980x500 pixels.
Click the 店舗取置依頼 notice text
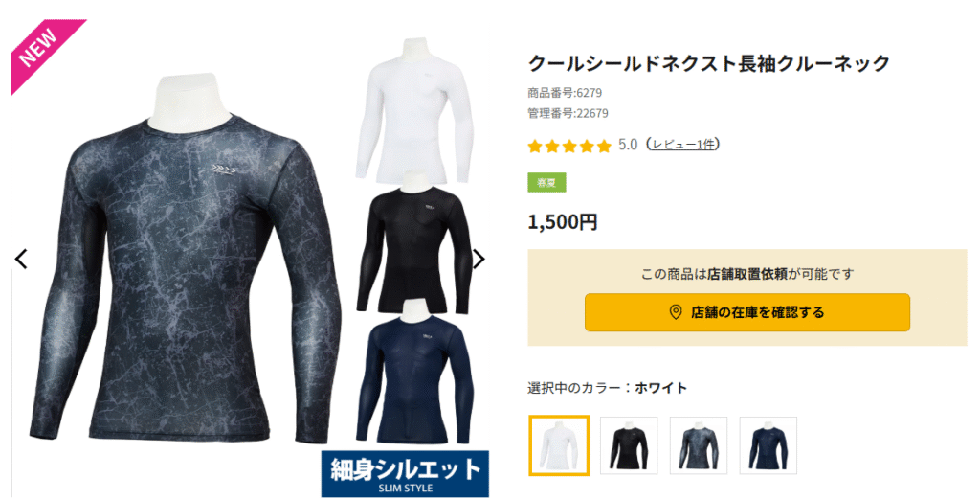[746, 274]
